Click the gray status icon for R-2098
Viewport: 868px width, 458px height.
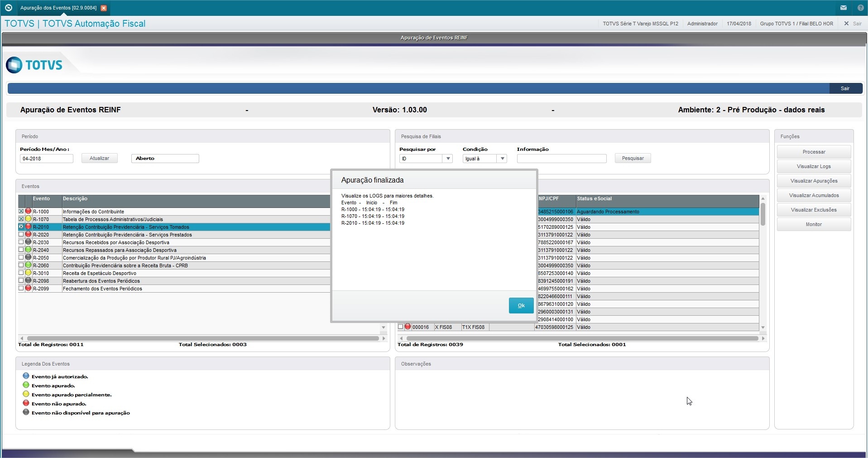click(29, 280)
